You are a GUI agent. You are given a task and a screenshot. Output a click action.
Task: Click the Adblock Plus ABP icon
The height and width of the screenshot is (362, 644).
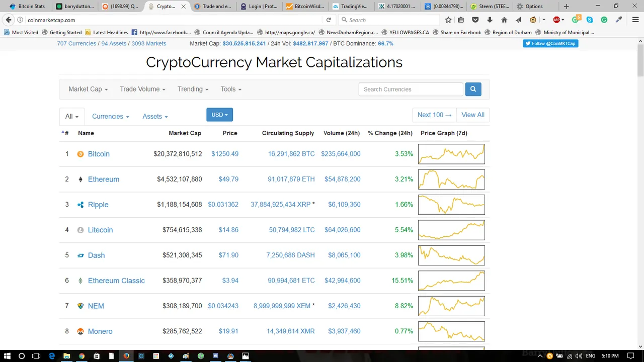pos(556,20)
